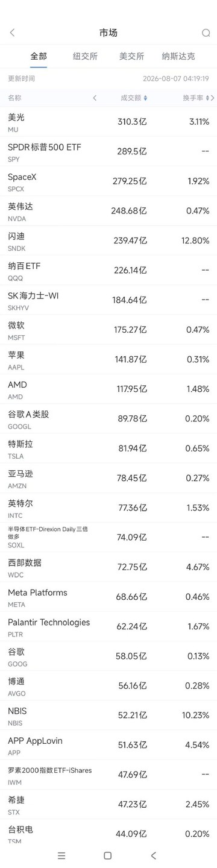Select the 全部 tab
The width and height of the screenshot is (217, 868).
[39, 57]
